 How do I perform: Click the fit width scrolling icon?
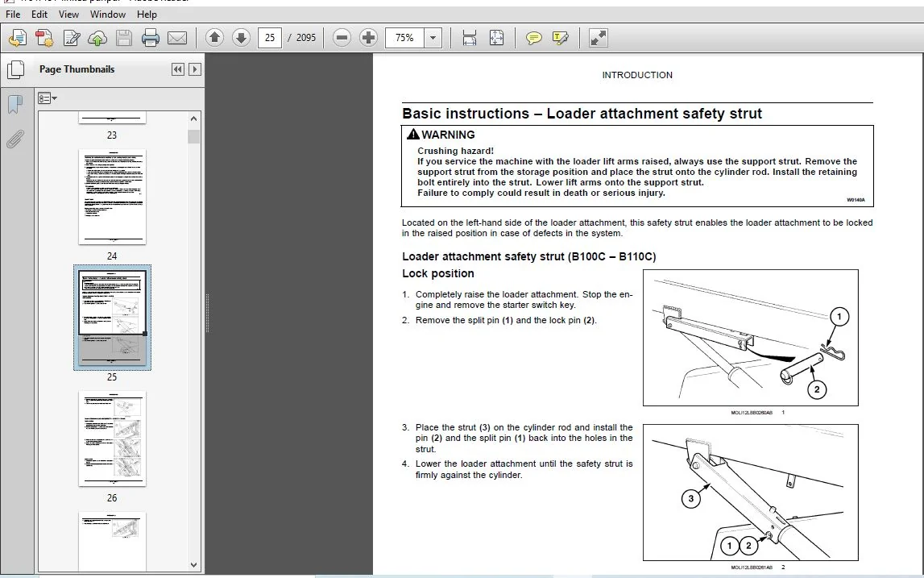[x=469, y=38]
